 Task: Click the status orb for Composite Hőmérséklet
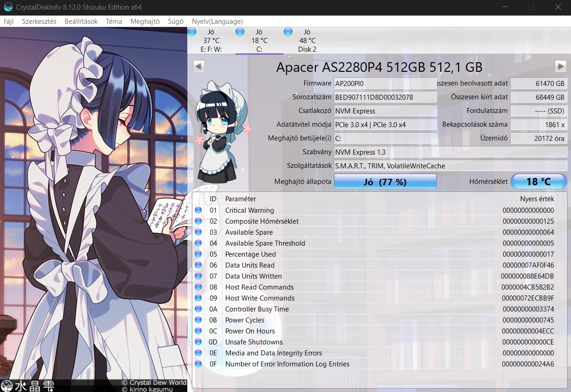[198, 221]
